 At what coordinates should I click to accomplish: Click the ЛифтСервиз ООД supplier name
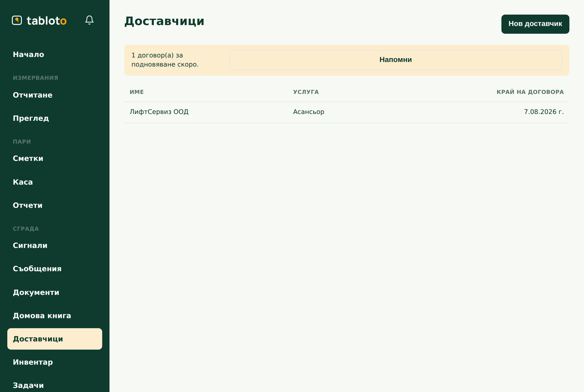click(x=159, y=112)
